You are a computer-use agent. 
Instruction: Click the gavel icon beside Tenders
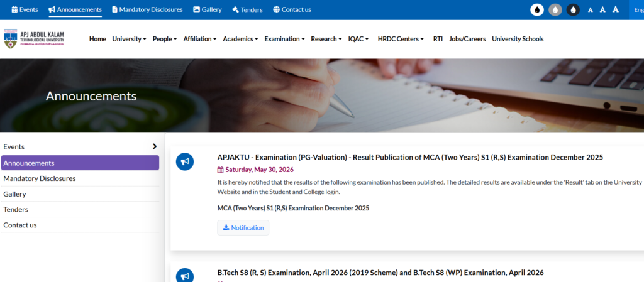pyautogui.click(x=235, y=9)
